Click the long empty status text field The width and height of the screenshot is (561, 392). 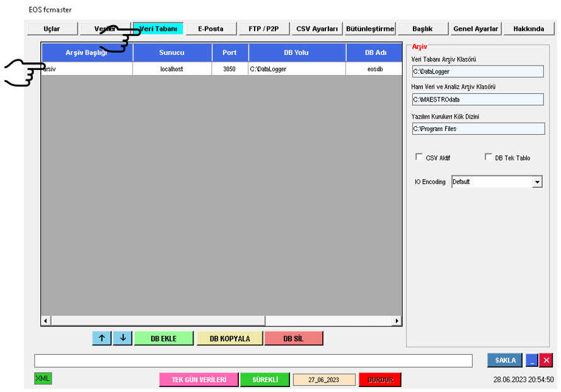tap(253, 361)
